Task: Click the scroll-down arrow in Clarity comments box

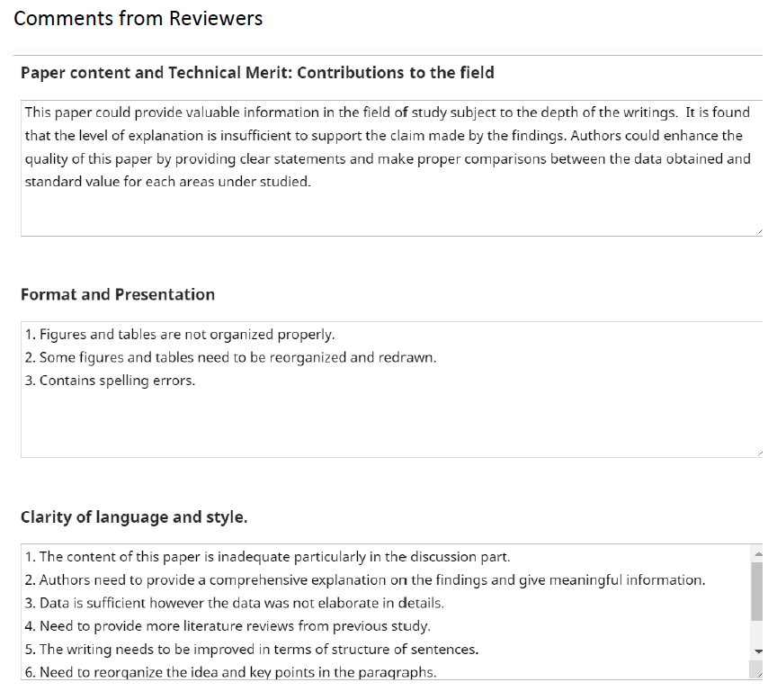Action: (757, 651)
